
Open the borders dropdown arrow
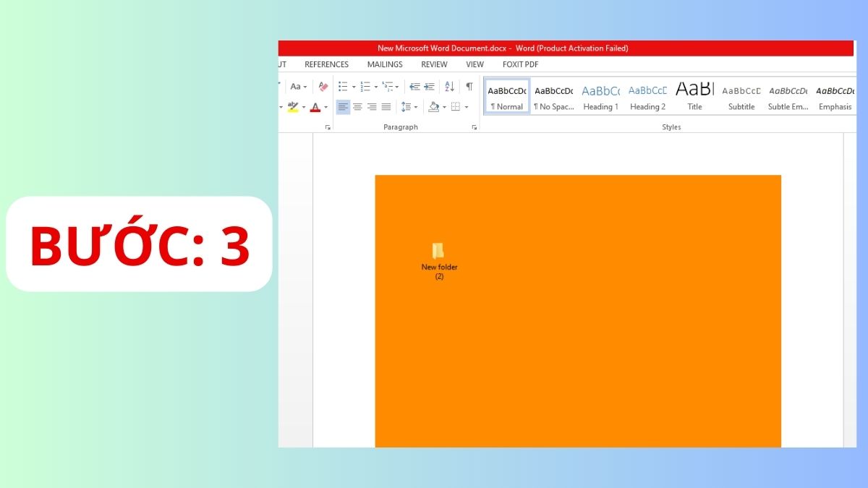(x=467, y=107)
